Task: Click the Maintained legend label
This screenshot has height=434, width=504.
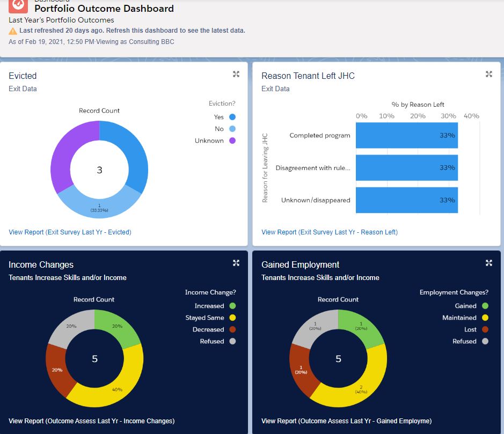Action: (459, 318)
